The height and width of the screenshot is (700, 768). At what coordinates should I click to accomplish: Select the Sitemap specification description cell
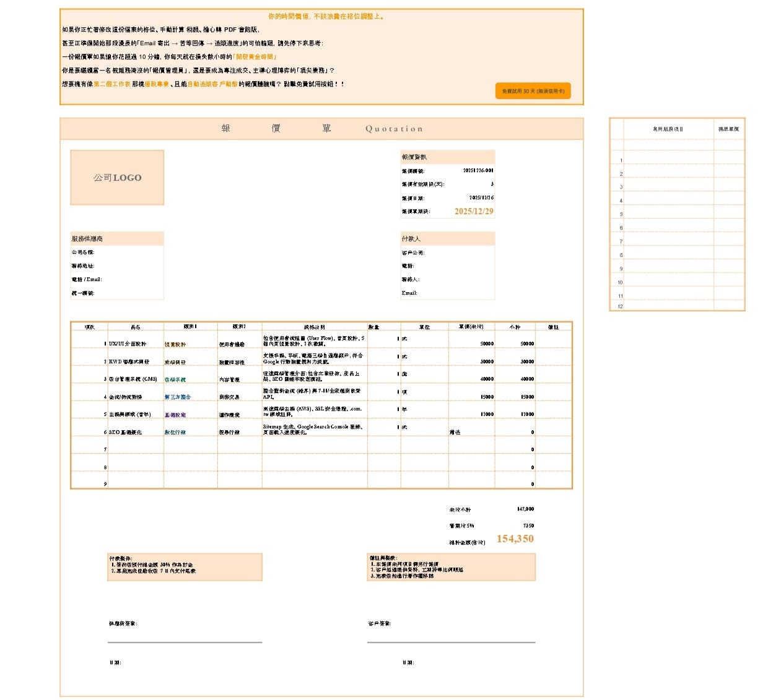314,429
